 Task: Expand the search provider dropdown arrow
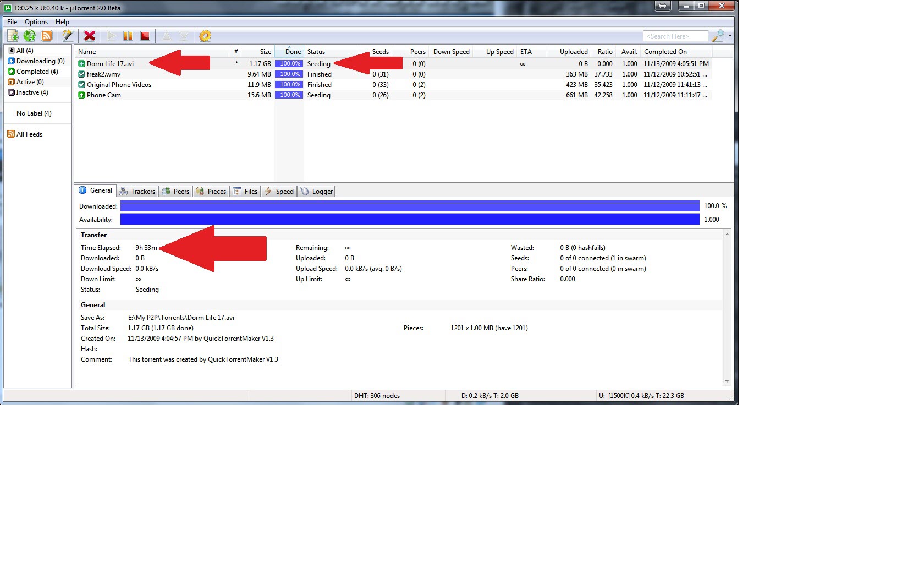click(x=730, y=36)
